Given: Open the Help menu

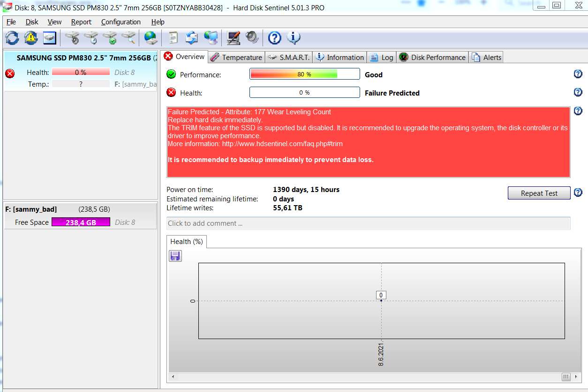Looking at the screenshot, I should 158,22.
